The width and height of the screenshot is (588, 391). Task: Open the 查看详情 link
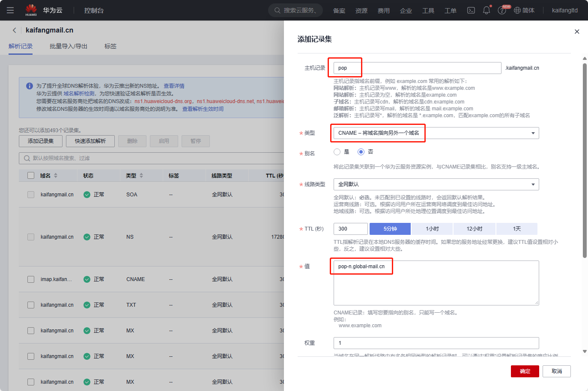174,86
